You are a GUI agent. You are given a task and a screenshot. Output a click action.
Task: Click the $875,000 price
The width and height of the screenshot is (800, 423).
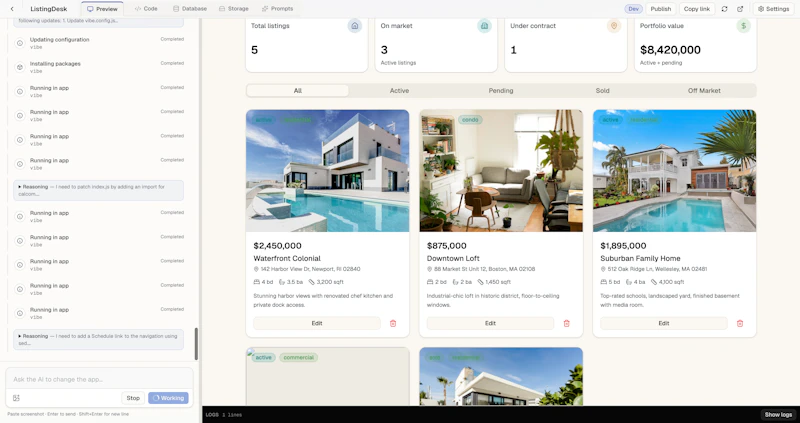446,245
